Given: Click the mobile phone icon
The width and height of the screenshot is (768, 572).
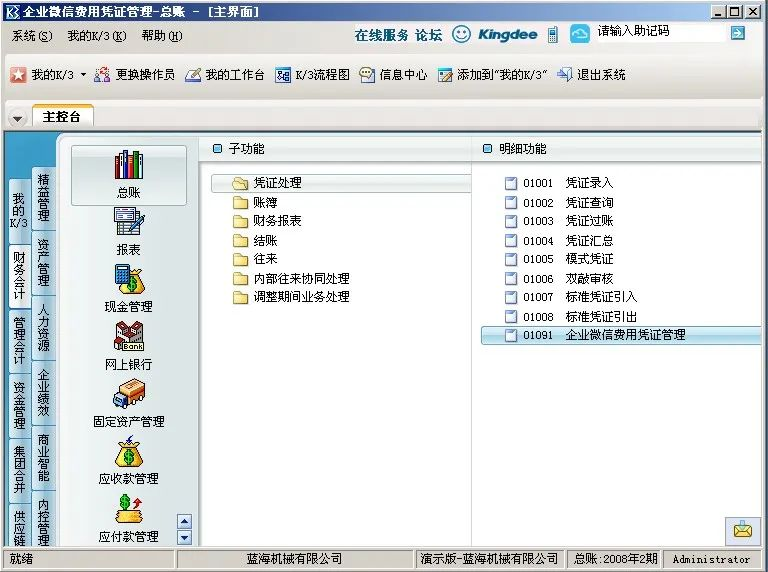Looking at the screenshot, I should click(552, 34).
